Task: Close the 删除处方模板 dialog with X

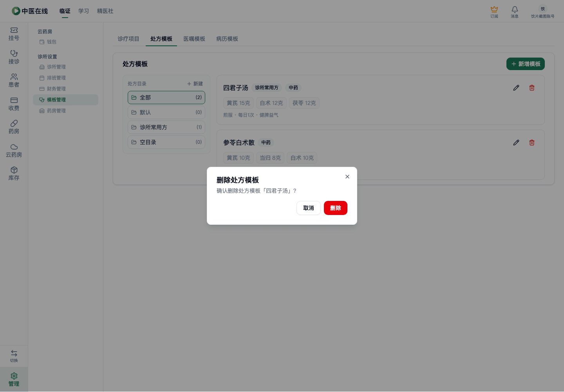Action: (x=347, y=177)
